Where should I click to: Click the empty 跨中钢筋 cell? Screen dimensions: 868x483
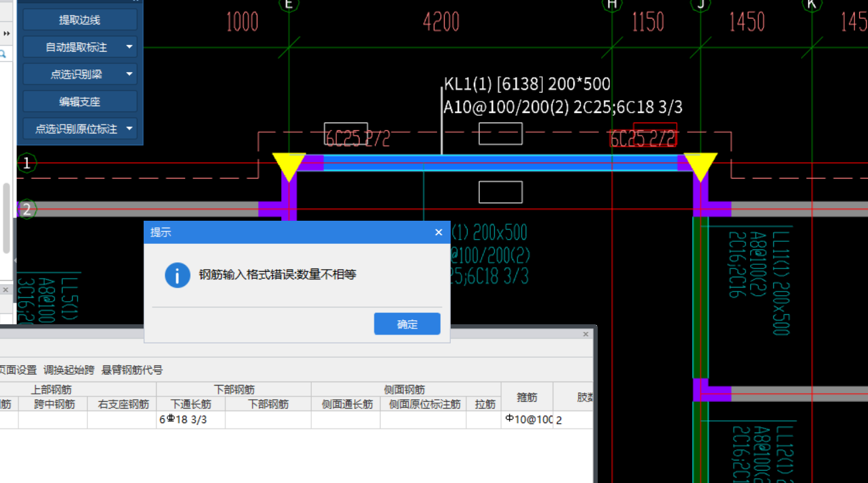pyautogui.click(x=52, y=420)
